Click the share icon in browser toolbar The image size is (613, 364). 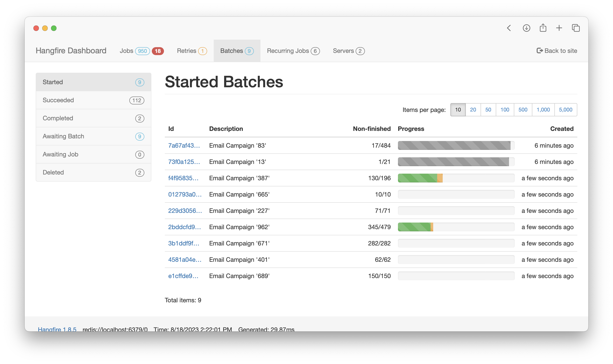point(543,28)
